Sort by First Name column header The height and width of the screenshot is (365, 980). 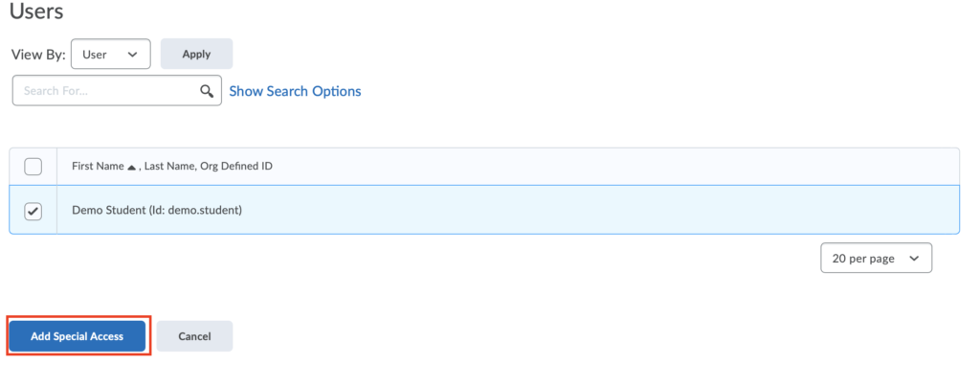tap(99, 167)
